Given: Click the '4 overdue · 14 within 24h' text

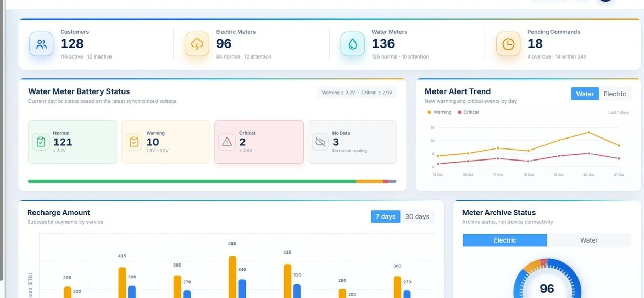Looking at the screenshot, I should point(557,56).
